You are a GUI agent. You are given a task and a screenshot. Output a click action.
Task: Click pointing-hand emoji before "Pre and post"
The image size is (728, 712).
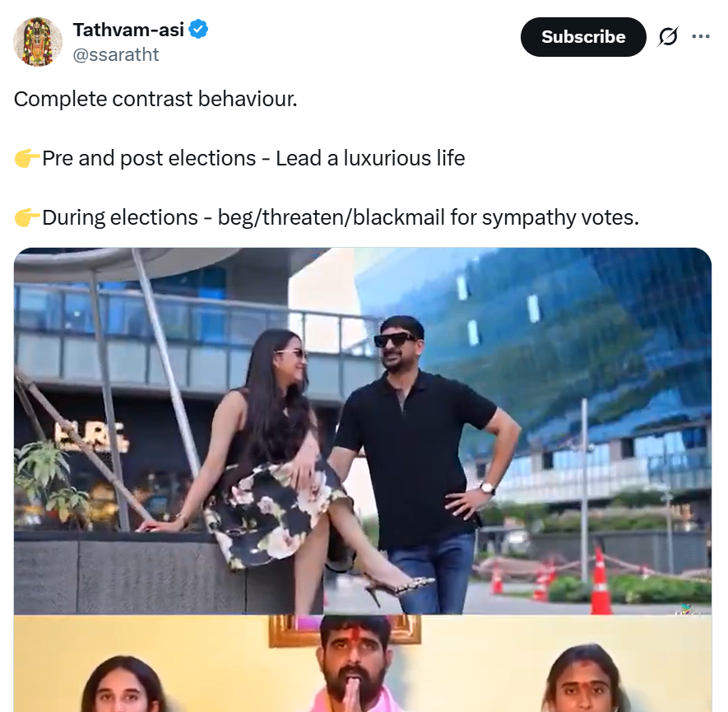coord(26,158)
